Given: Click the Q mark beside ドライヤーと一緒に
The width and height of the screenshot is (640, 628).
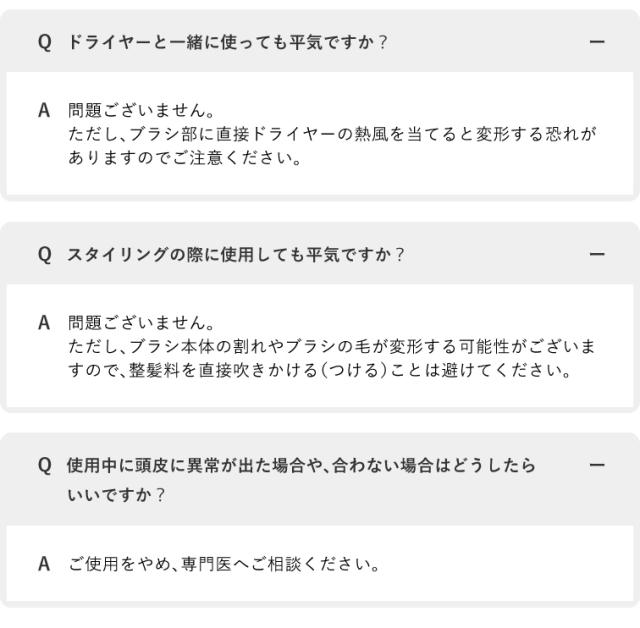Looking at the screenshot, I should [44, 42].
